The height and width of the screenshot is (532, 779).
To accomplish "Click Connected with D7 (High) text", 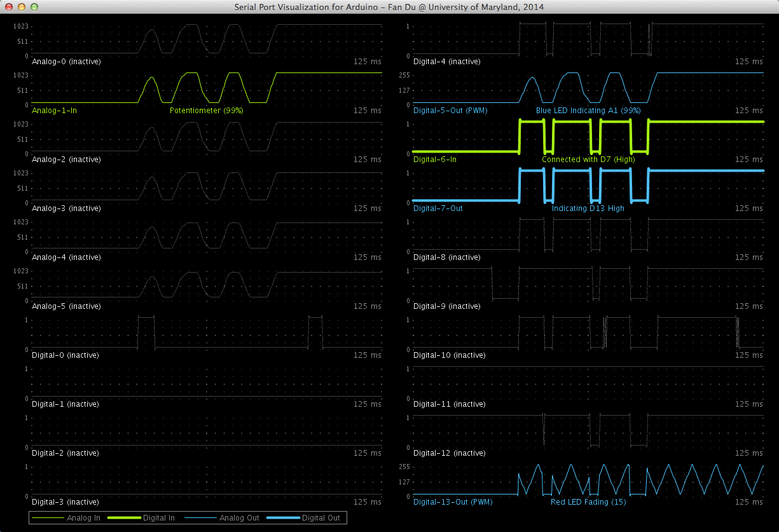I will pyautogui.click(x=588, y=160).
